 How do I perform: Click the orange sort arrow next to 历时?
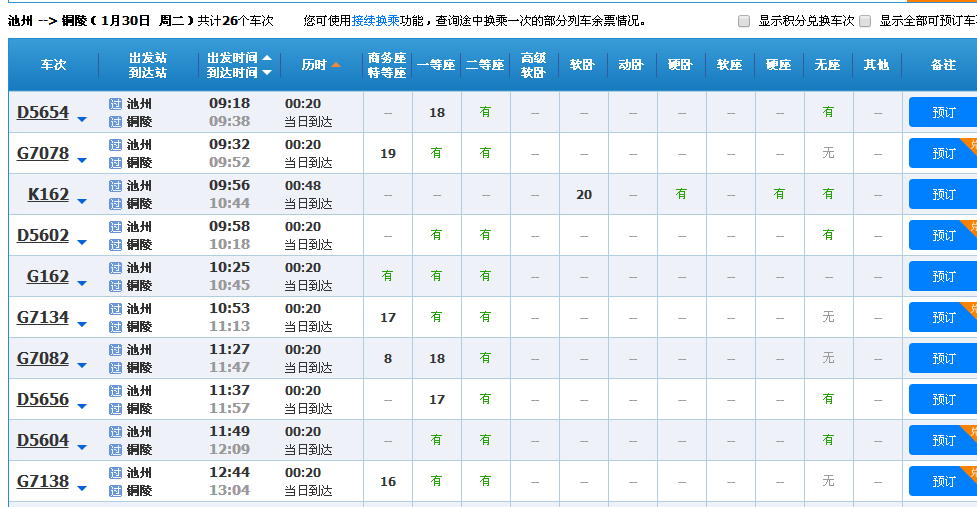point(336,65)
